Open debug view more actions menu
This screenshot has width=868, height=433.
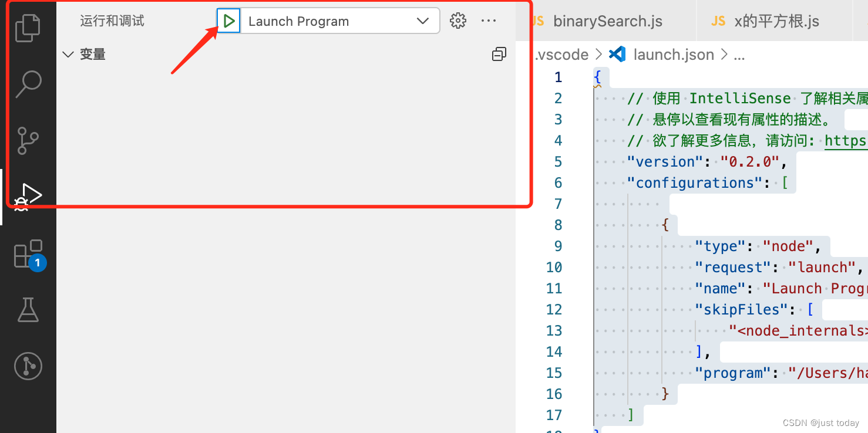click(489, 21)
